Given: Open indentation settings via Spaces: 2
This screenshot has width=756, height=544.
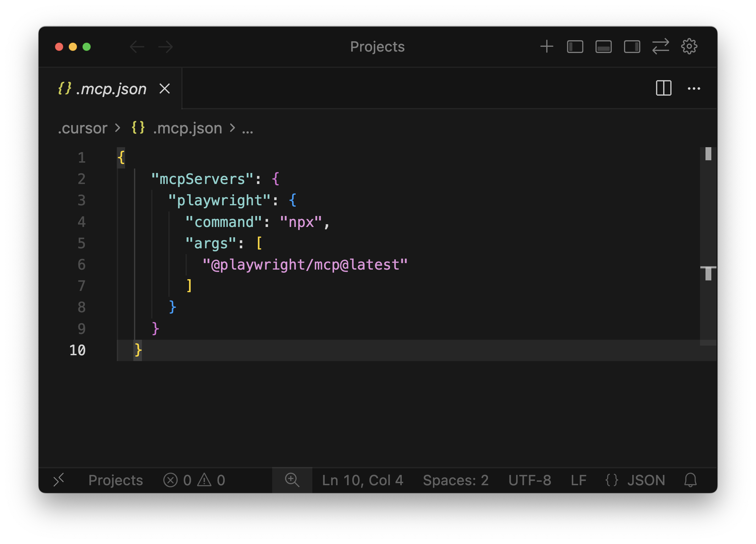Looking at the screenshot, I should click(x=456, y=480).
